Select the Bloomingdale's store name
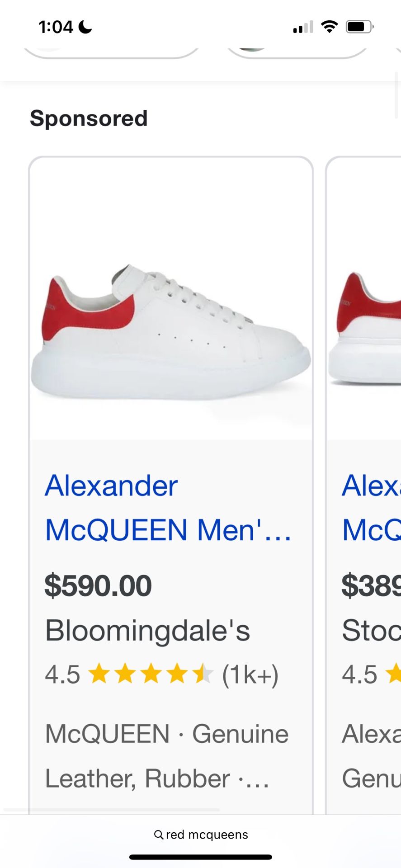401x868 pixels. [147, 630]
